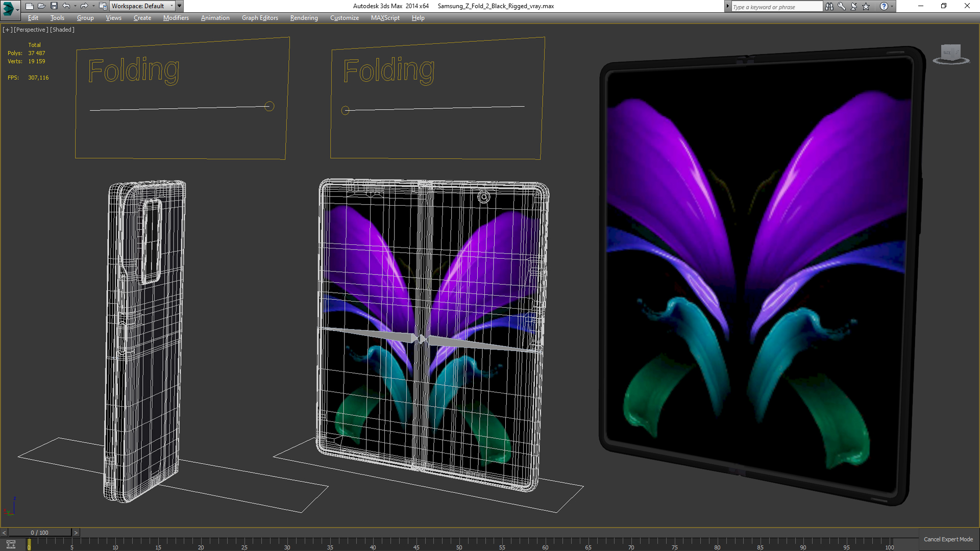Viewport: 980px width, 551px height.
Task: Open the Mini Curve Editor icon
Action: [x=11, y=544]
